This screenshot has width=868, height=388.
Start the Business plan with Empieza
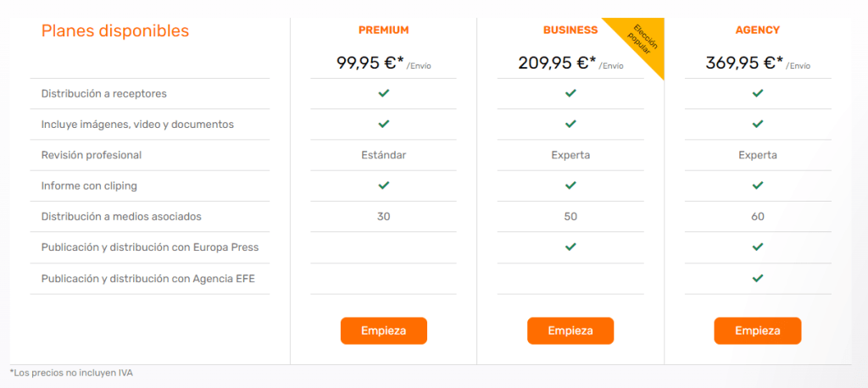point(570,330)
